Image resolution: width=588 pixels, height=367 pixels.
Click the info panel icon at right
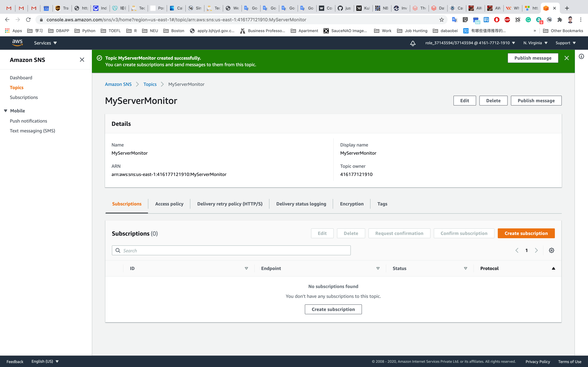point(581,57)
